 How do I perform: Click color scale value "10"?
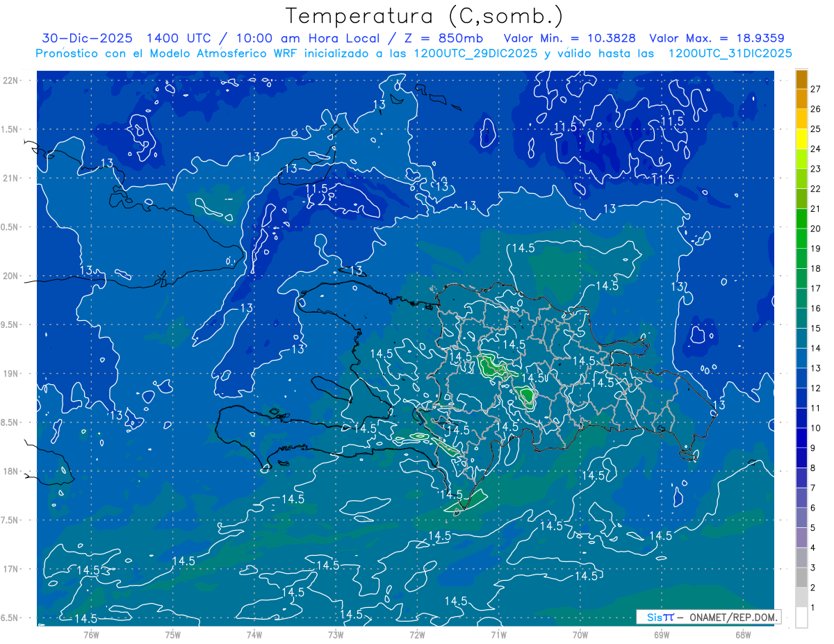(816, 428)
